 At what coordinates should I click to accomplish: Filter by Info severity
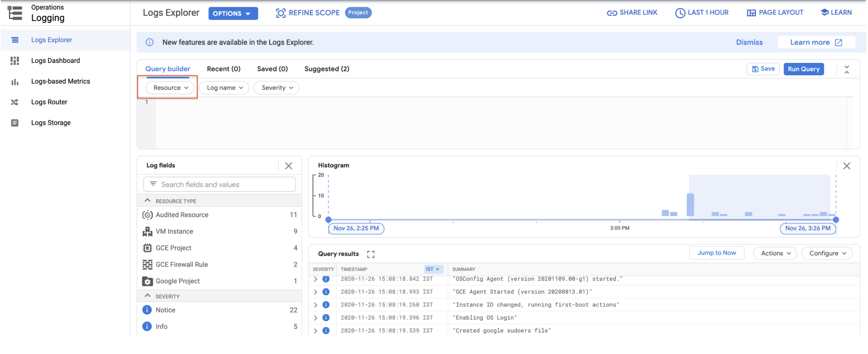click(220, 327)
